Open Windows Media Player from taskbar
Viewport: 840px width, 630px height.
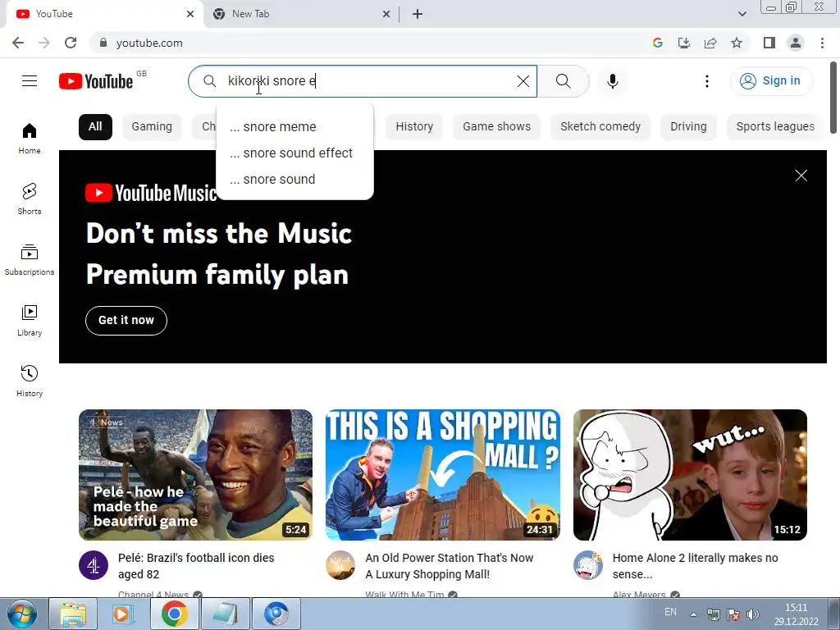coord(121,614)
